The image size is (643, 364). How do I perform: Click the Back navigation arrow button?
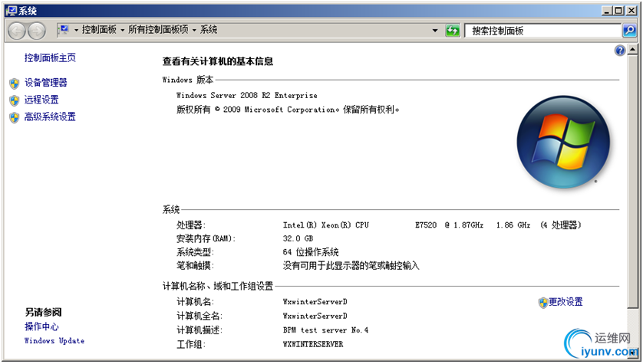16,31
